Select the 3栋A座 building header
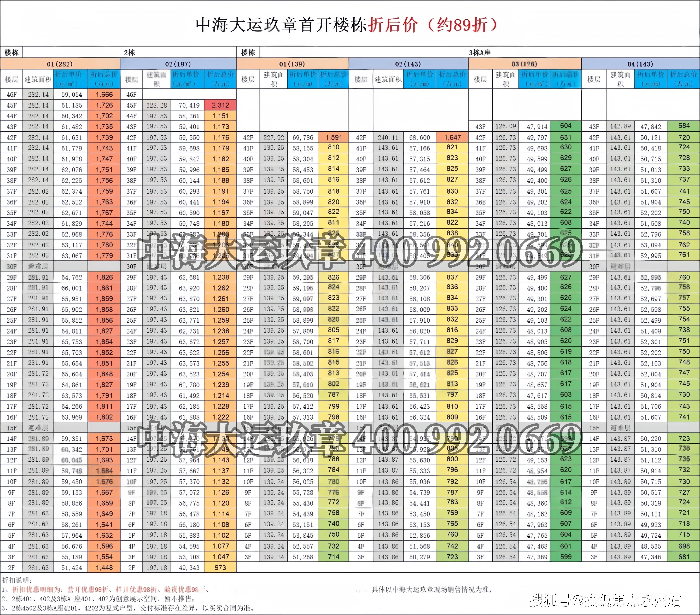This screenshot has height=615, width=700. (479, 52)
